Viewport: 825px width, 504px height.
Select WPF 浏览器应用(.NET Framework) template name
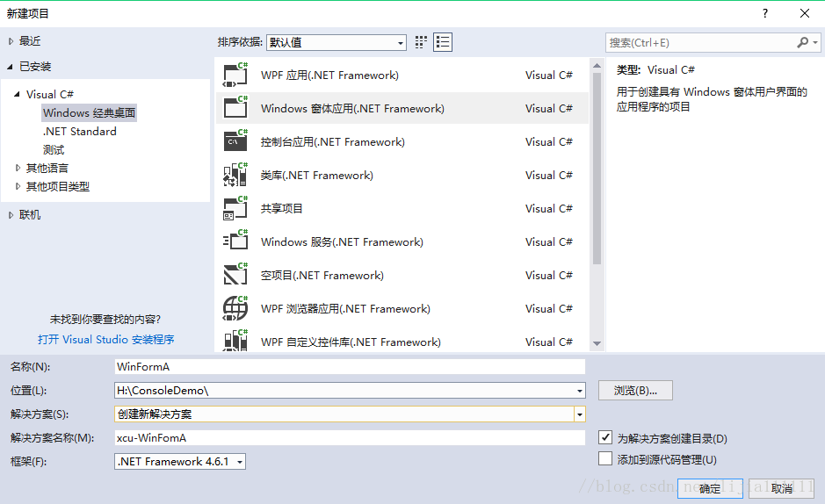[x=345, y=308]
